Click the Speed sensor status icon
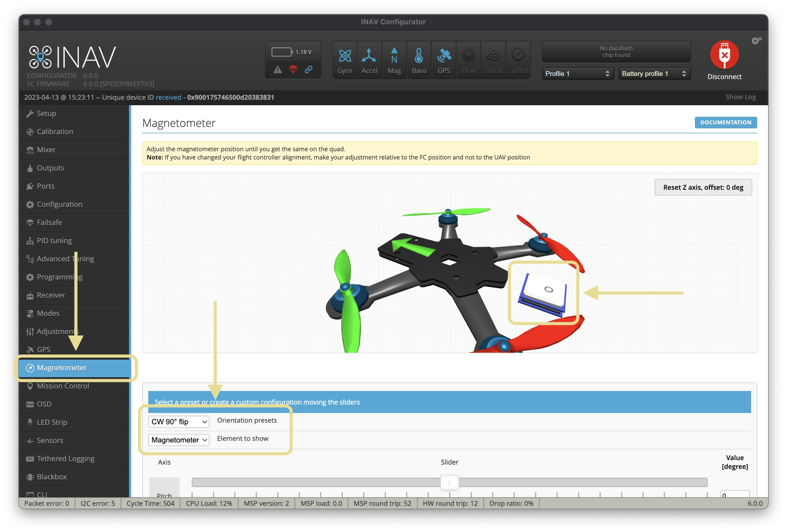The width and height of the screenshot is (787, 532). (x=518, y=61)
